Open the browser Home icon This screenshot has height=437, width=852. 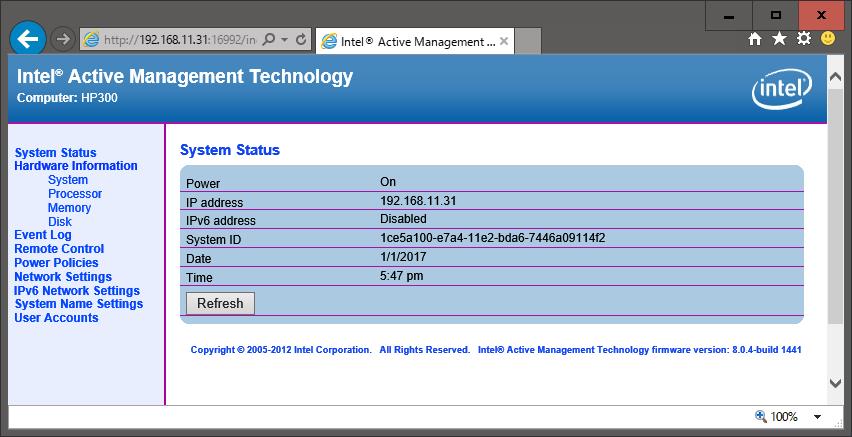pyautogui.click(x=755, y=39)
